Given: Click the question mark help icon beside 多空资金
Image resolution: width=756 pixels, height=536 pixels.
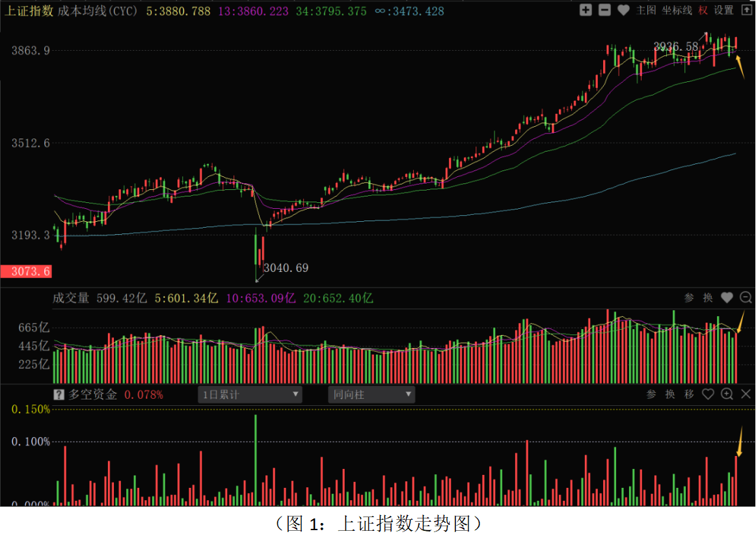Looking at the screenshot, I should [x=59, y=394].
